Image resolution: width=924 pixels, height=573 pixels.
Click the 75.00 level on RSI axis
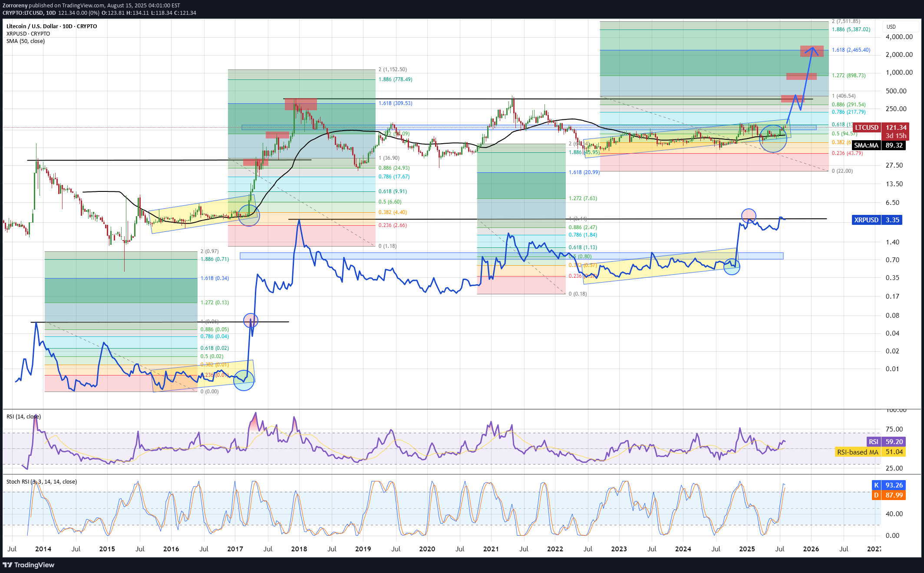point(894,429)
